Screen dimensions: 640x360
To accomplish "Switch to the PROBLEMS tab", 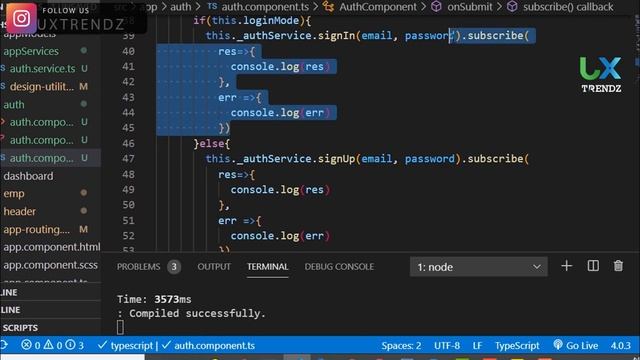I will (x=138, y=267).
